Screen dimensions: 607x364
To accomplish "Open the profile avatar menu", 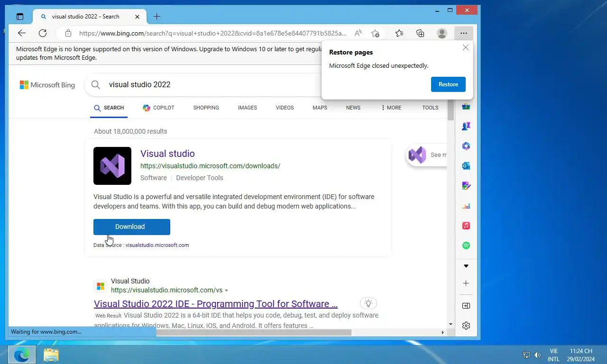I will (x=442, y=33).
